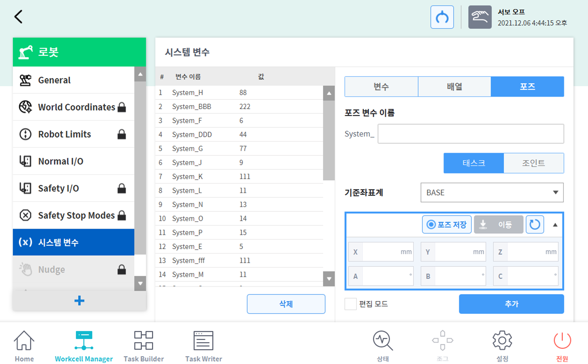
Task: Go to Home screen
Action: pyautogui.click(x=24, y=346)
